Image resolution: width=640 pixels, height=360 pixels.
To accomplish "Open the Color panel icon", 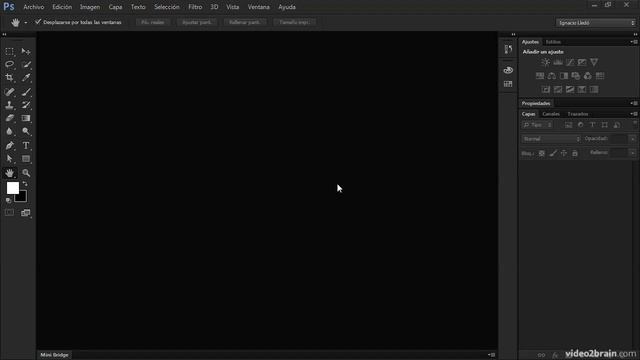I will [x=508, y=70].
